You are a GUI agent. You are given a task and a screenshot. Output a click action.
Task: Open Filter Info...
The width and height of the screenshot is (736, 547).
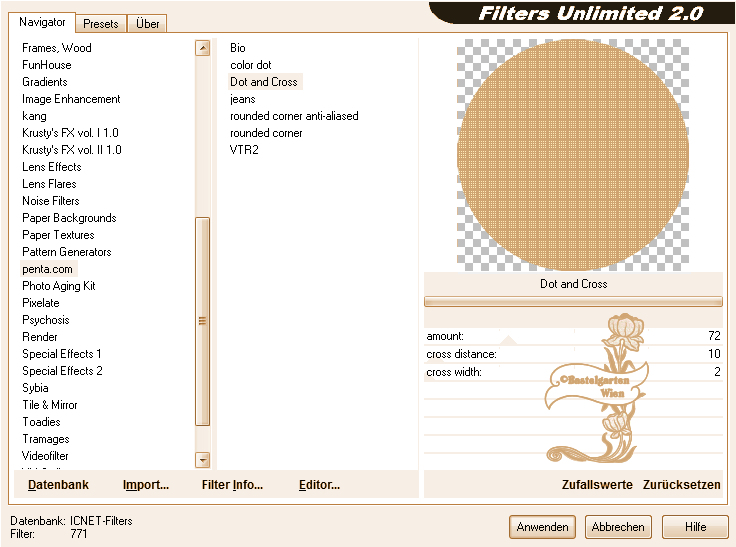232,485
